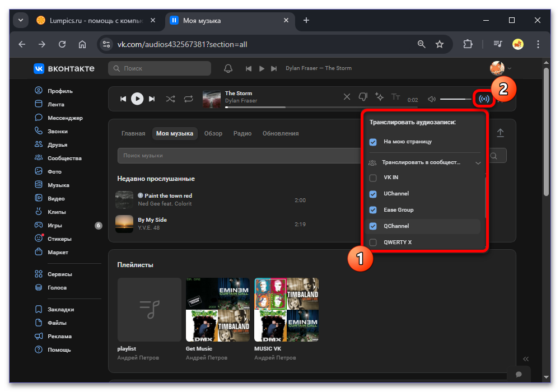
Task: Show lyrics text icon in player
Action: pyautogui.click(x=395, y=97)
